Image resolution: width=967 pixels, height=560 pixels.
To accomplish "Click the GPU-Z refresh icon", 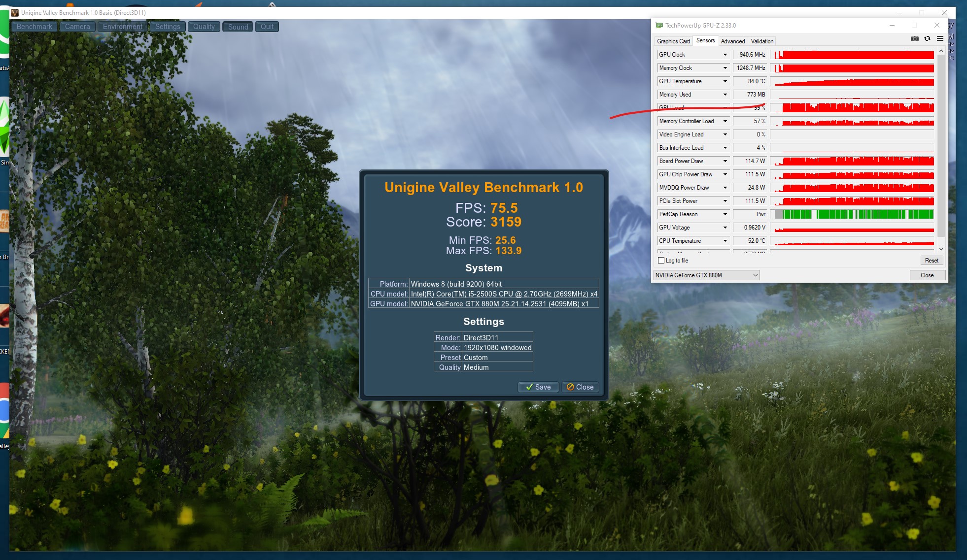I will tap(927, 39).
